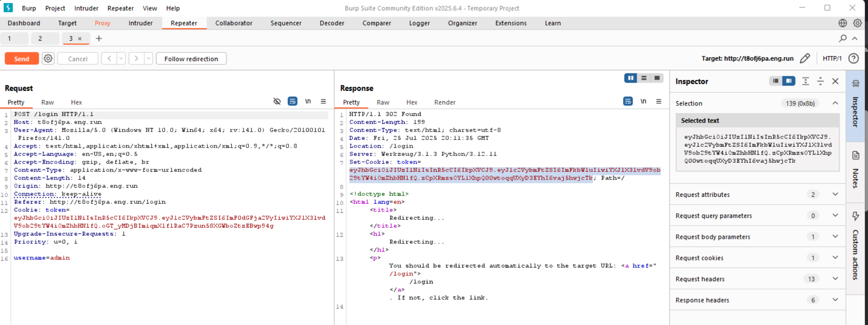
Task: Edit the target with the pencil icon
Action: coord(805,58)
